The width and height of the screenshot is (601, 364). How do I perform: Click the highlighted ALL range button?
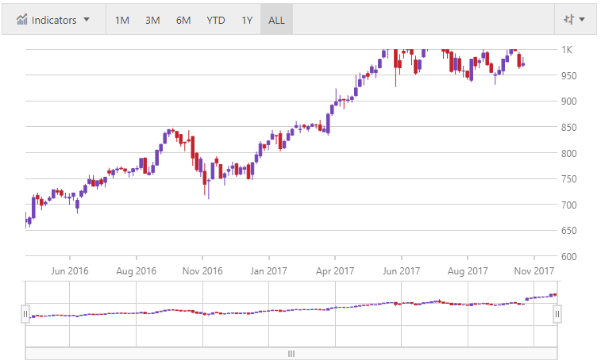pyautogui.click(x=276, y=20)
